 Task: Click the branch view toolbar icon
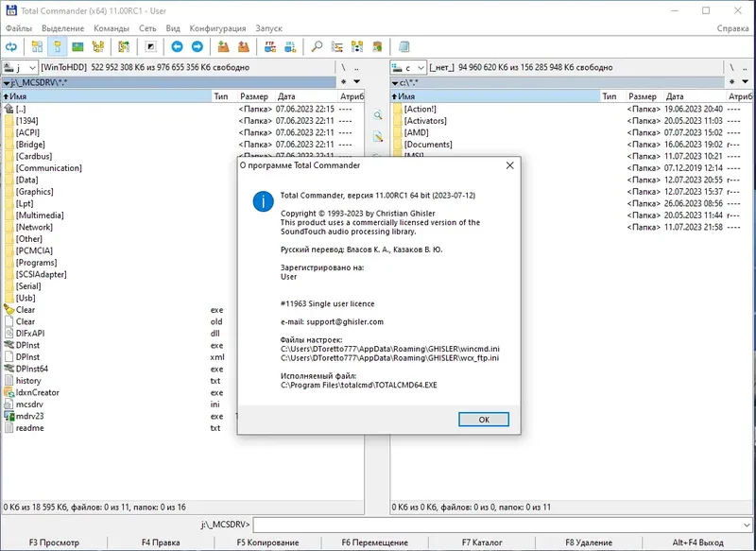pyautogui.click(x=124, y=46)
